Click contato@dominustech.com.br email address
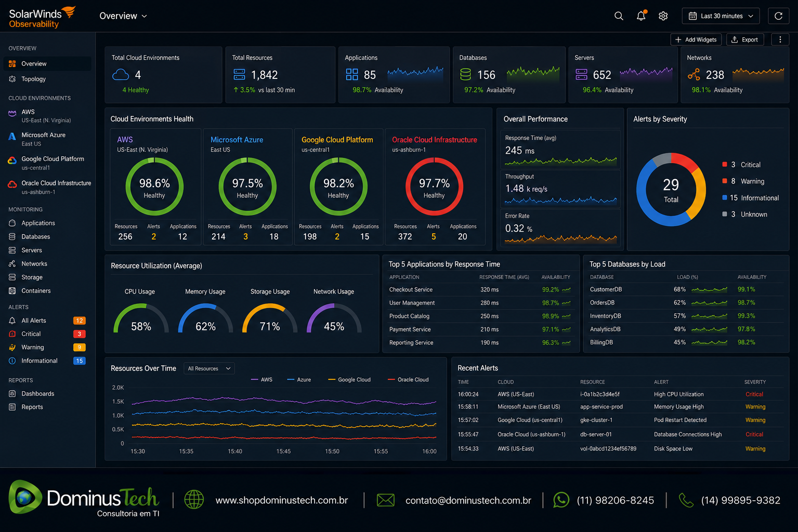The width and height of the screenshot is (798, 532). coord(468,500)
